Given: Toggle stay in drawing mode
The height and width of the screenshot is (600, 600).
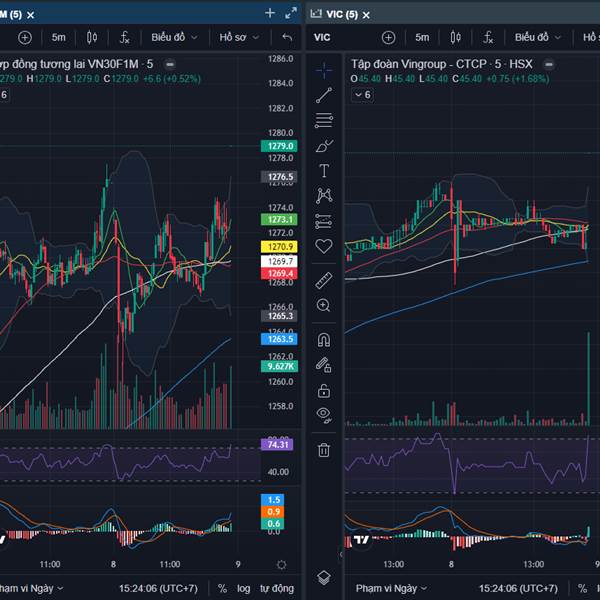Looking at the screenshot, I should click(x=324, y=365).
